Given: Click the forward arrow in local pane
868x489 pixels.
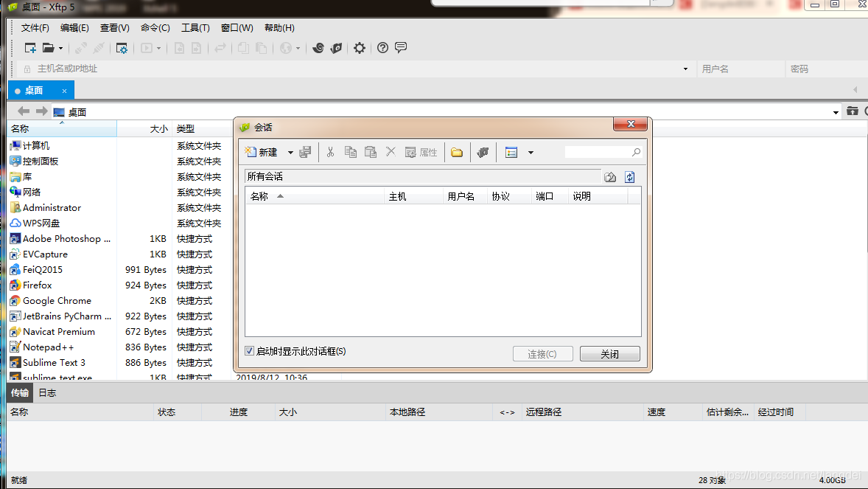Looking at the screenshot, I should [41, 111].
